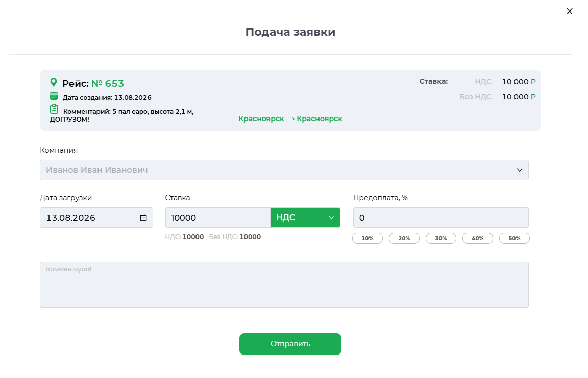Screen dimensions: 588x378
Task: Click 'Без НДС: 10000' below rate field
Action: (x=235, y=237)
